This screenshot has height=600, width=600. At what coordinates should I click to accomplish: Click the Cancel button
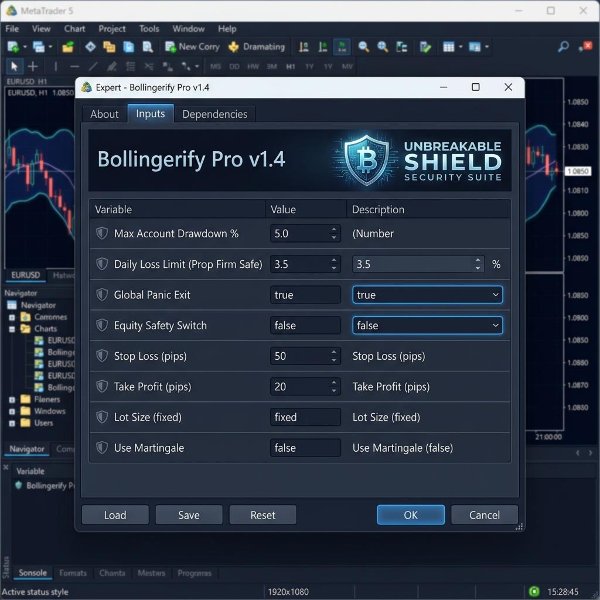tap(484, 515)
